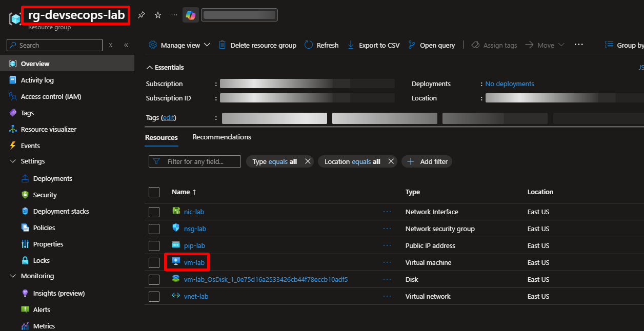Click the Export to CSV icon
The image size is (644, 331).
pos(351,45)
